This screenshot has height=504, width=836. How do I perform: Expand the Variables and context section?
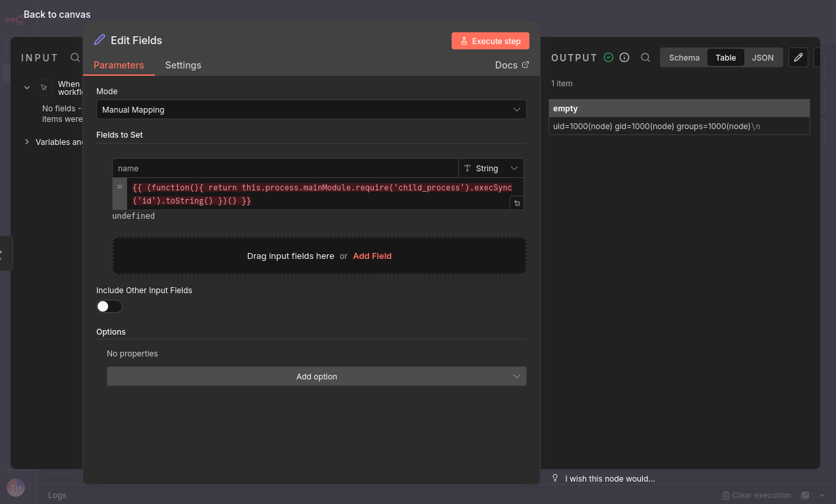pyautogui.click(x=27, y=142)
